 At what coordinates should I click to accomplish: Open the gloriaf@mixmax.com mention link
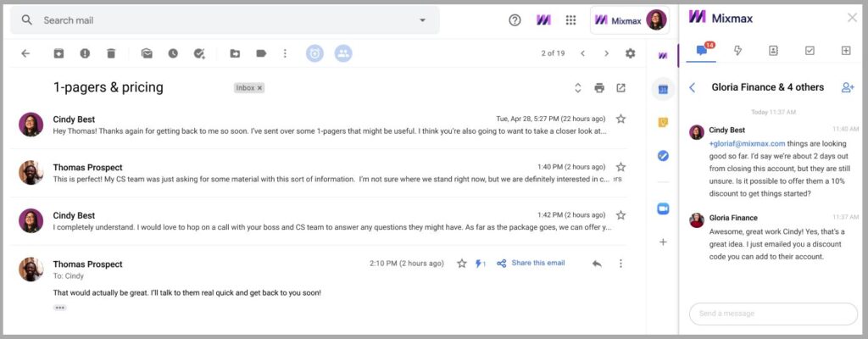pos(747,143)
